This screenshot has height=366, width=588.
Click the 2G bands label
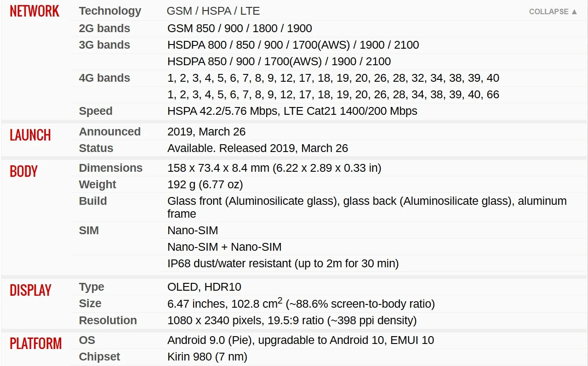[104, 28]
